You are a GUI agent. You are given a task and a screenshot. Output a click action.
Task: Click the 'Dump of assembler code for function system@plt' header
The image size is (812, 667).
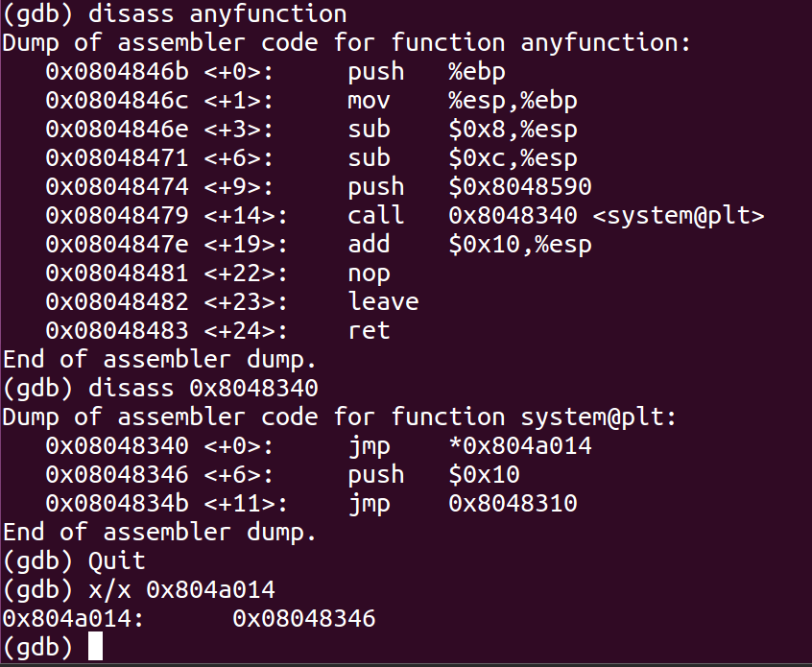(x=340, y=417)
